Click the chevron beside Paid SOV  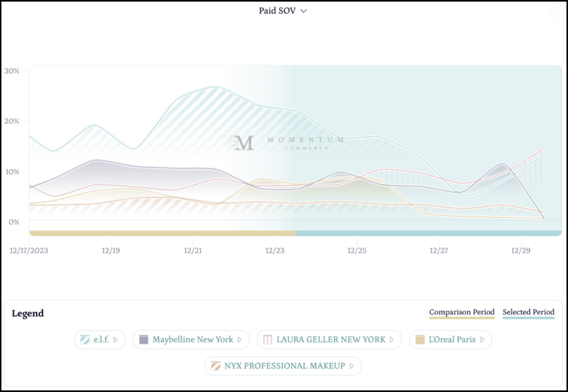click(303, 11)
